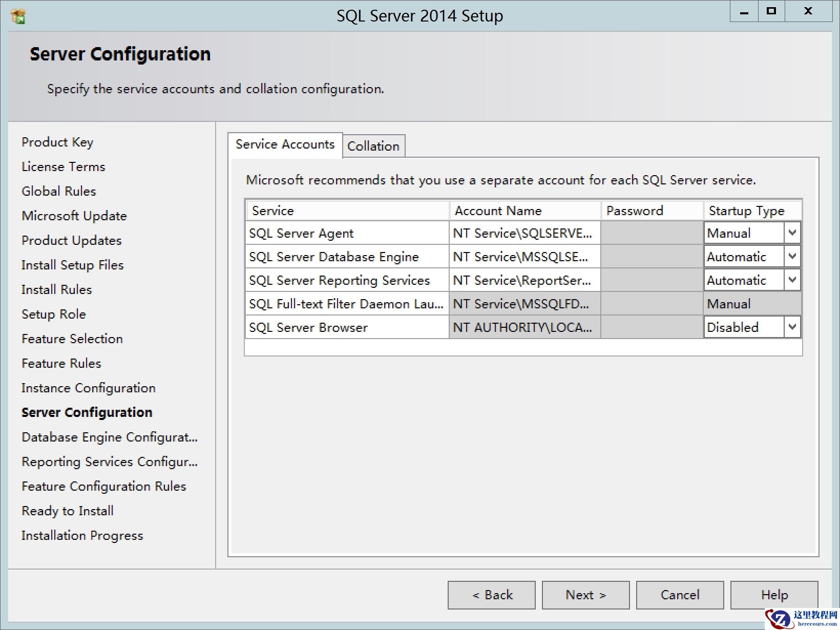Switch to the Collation tab

pyautogui.click(x=373, y=146)
